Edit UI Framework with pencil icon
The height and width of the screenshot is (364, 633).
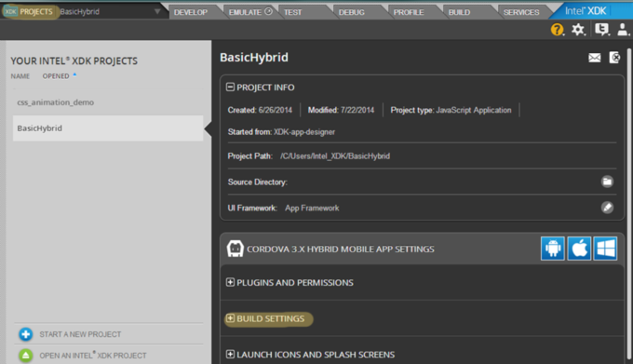click(x=607, y=208)
